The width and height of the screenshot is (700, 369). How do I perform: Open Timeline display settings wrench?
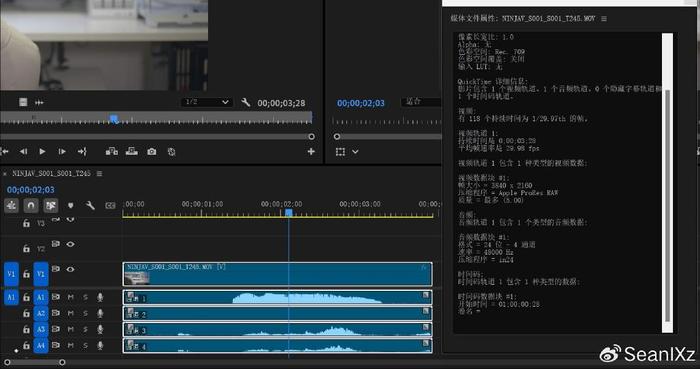tap(90, 206)
